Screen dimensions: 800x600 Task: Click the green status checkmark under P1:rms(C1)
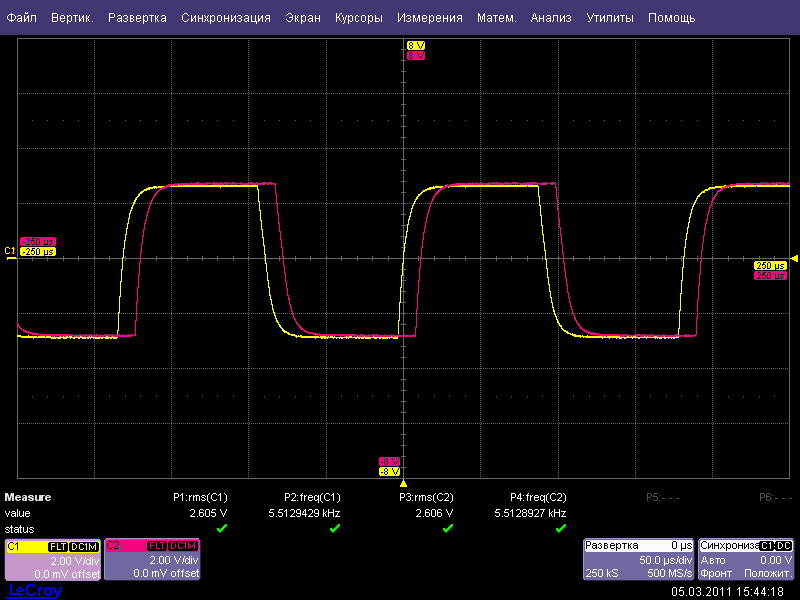[x=221, y=528]
